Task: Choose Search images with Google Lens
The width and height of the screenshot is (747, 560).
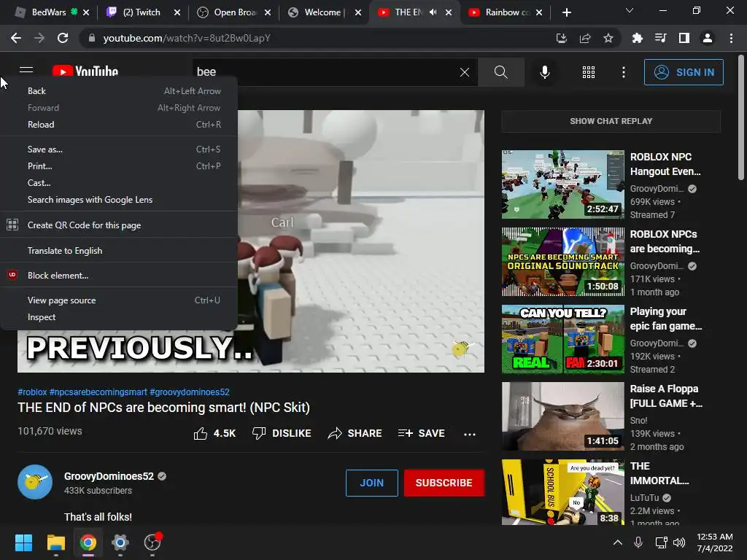Action: click(x=119, y=200)
